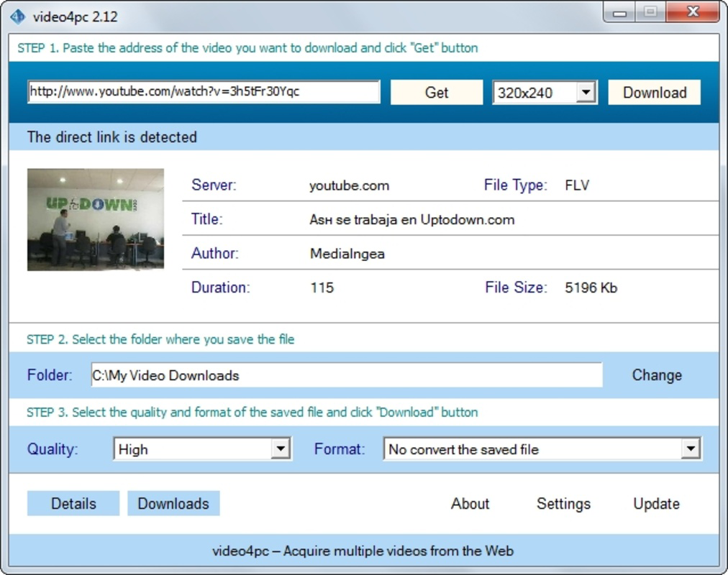Click the STEP 3 quality instruction text

[x=252, y=413]
